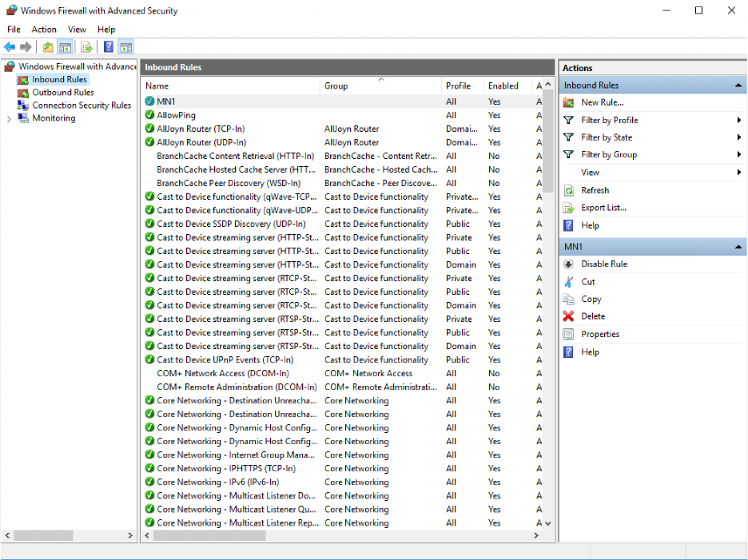The width and height of the screenshot is (748, 560).
Task: Click the AllowPing green check icon
Action: pyautogui.click(x=149, y=115)
